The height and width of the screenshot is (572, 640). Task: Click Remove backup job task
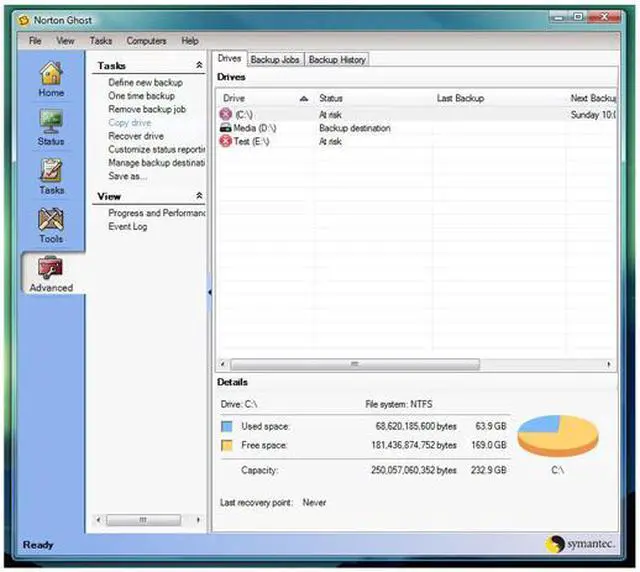[147, 109]
